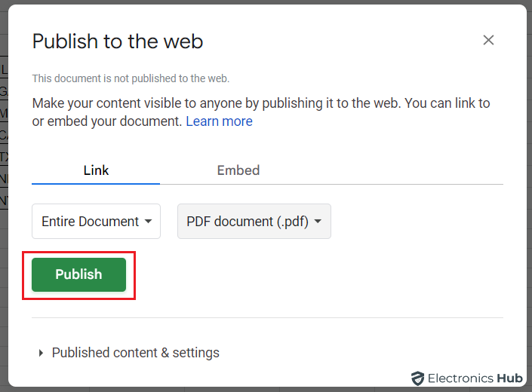
Task: Close the Publish to the web dialog
Action: 488,40
